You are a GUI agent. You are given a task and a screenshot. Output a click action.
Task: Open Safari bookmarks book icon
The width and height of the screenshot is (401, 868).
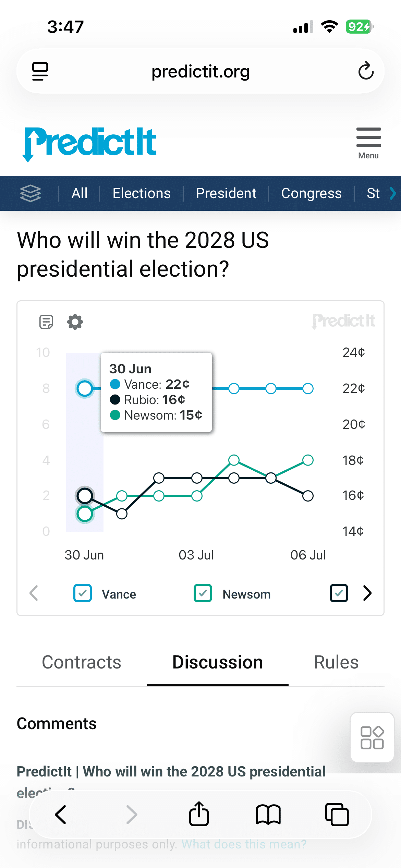click(268, 815)
